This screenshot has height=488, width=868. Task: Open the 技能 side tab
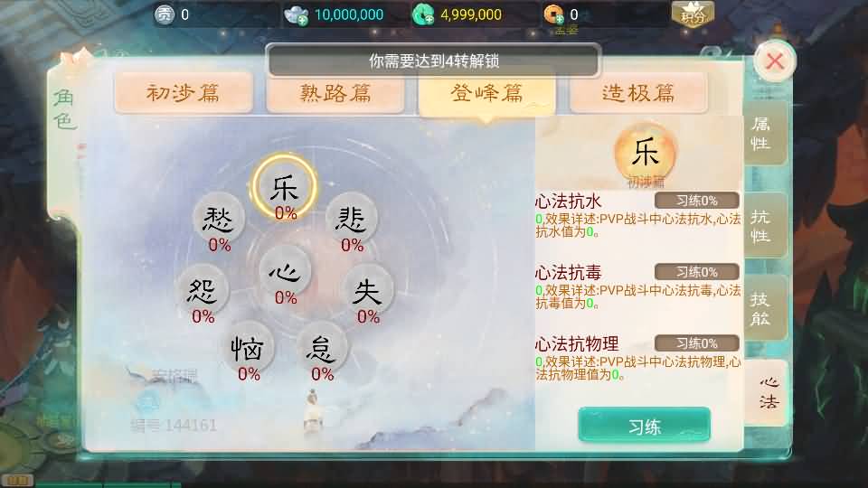coord(765,308)
